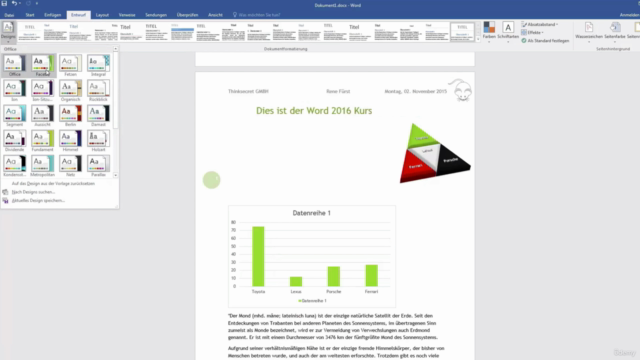Click the 'Was möchten Sie tun?' search field
Image resolution: width=640 pixels, height=360 pixels.
(x=256, y=15)
